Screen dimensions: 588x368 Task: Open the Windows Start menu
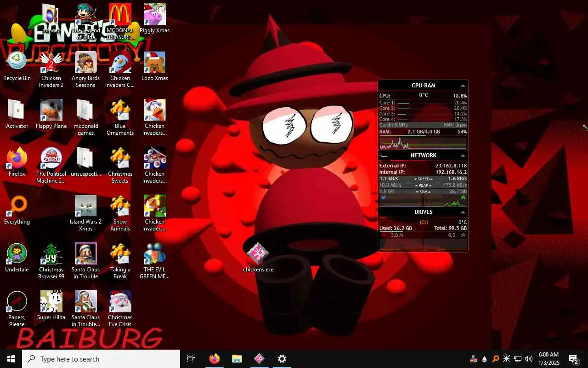[11, 359]
